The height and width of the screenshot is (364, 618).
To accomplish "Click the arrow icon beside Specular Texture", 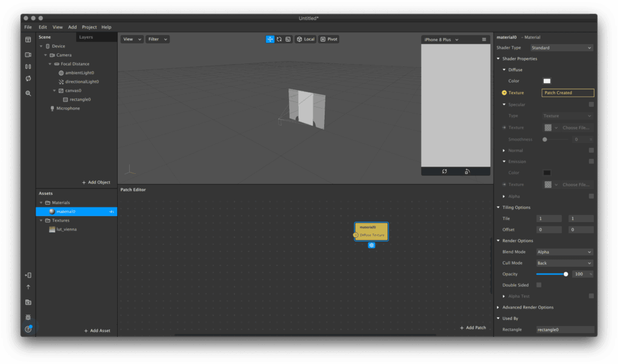I will tap(504, 127).
